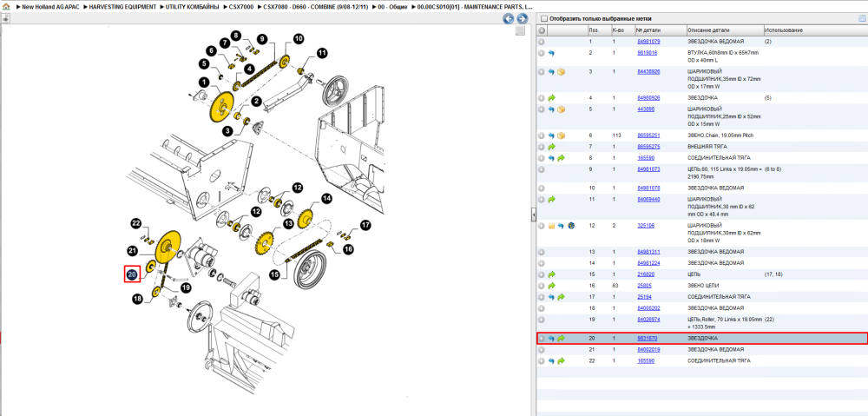Sort by 'Поз.' column header
The height and width of the screenshot is (416, 868).
pyautogui.click(x=599, y=30)
